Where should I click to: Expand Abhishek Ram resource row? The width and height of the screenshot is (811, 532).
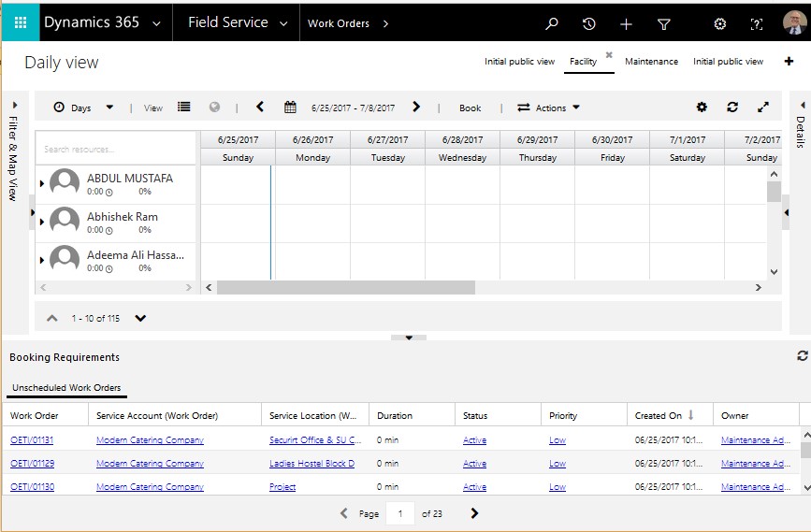pyautogui.click(x=42, y=222)
